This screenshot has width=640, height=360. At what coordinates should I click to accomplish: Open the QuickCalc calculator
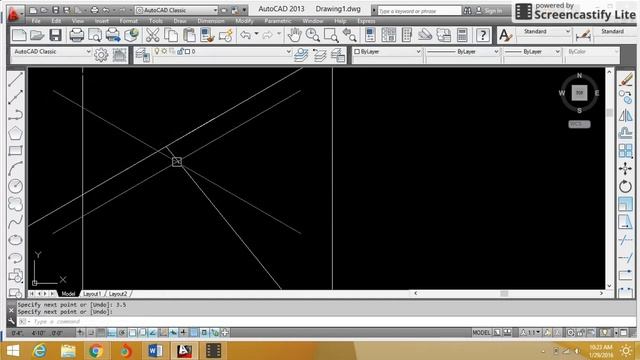[462, 35]
